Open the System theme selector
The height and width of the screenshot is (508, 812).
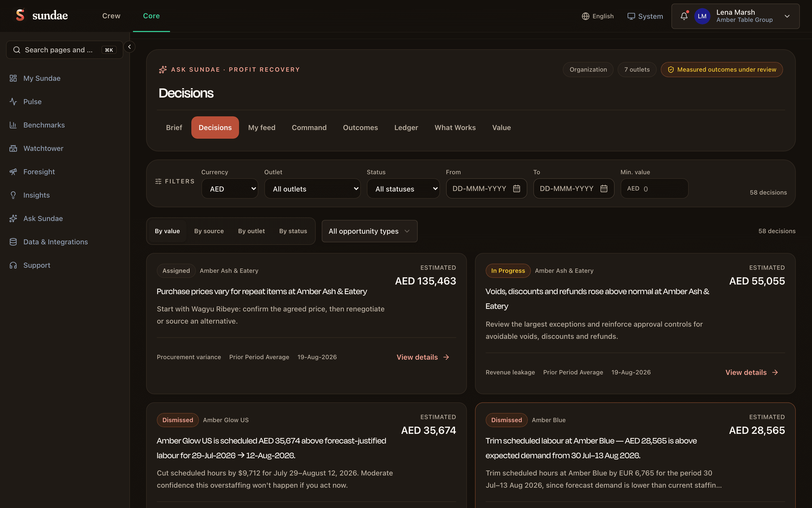[645, 16]
